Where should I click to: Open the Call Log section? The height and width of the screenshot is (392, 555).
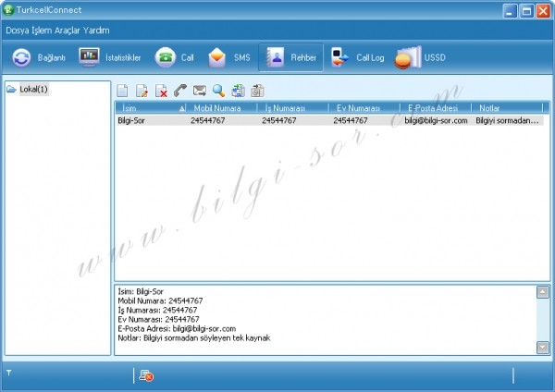point(357,57)
